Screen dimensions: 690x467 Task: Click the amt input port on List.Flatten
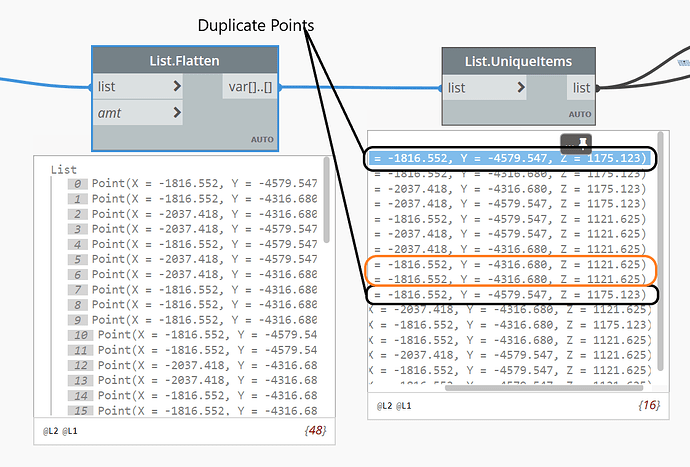(x=138, y=113)
